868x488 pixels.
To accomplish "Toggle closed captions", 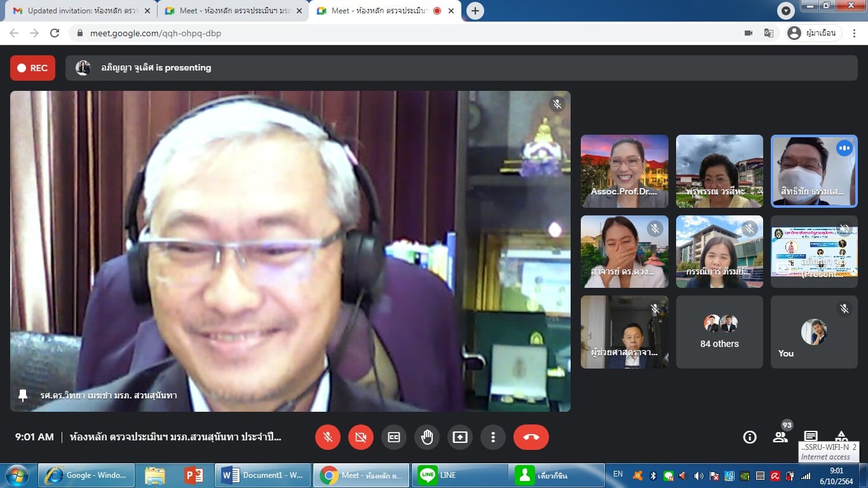I will tap(394, 437).
